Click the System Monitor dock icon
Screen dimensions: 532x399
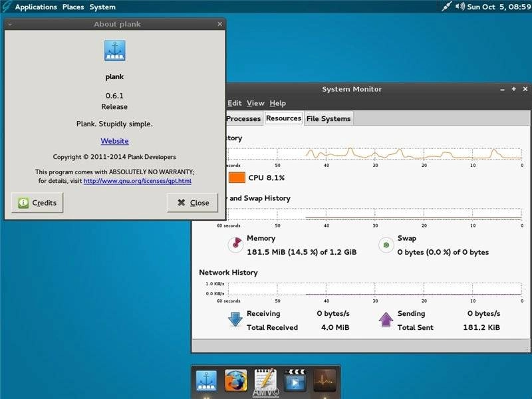tap(325, 380)
